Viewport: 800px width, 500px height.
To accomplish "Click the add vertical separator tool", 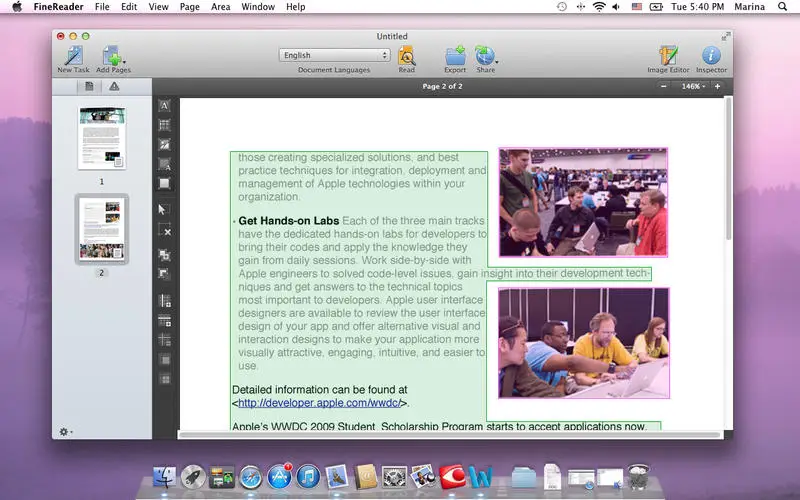I will tap(164, 301).
